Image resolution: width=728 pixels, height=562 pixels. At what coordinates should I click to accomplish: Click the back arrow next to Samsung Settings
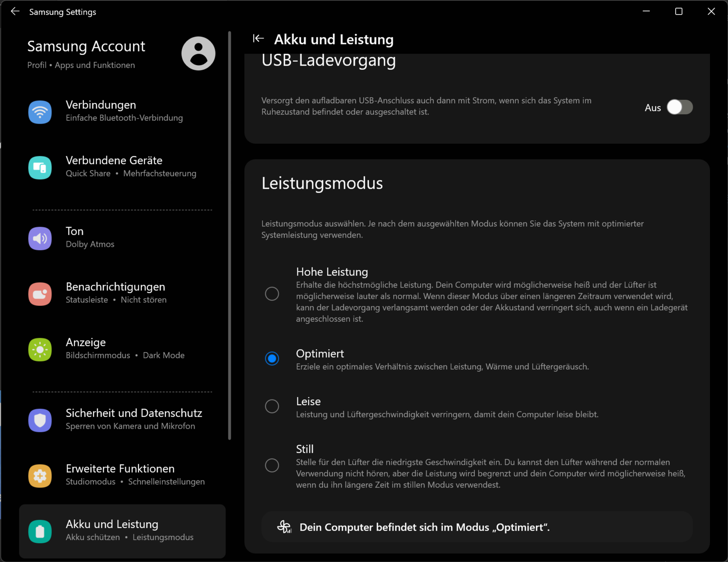[15, 12]
